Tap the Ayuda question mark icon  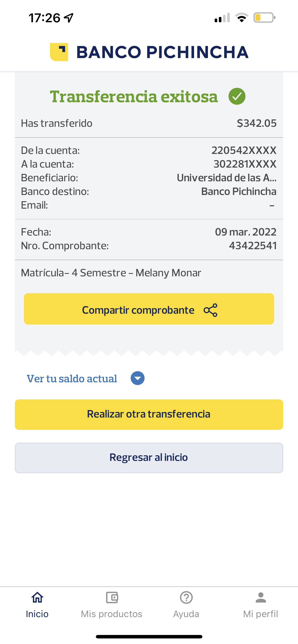186,597
